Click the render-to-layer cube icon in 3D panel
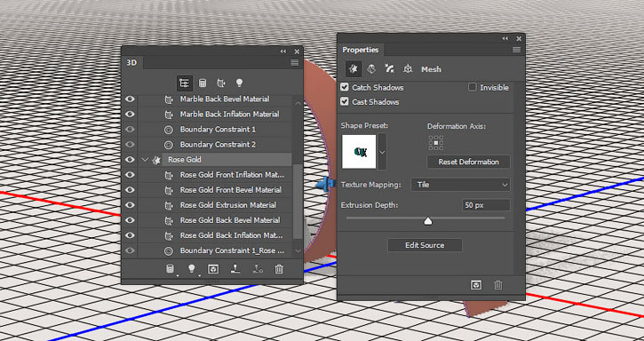 tap(213, 269)
